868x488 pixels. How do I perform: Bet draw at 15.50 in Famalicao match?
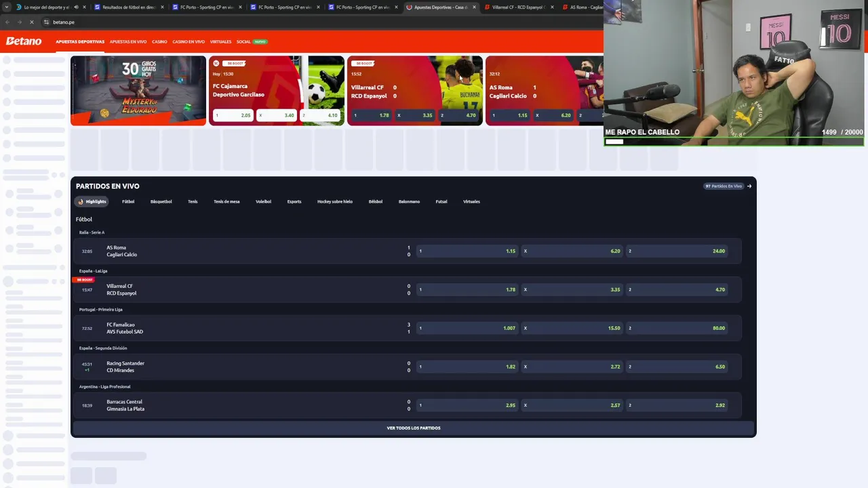point(572,328)
